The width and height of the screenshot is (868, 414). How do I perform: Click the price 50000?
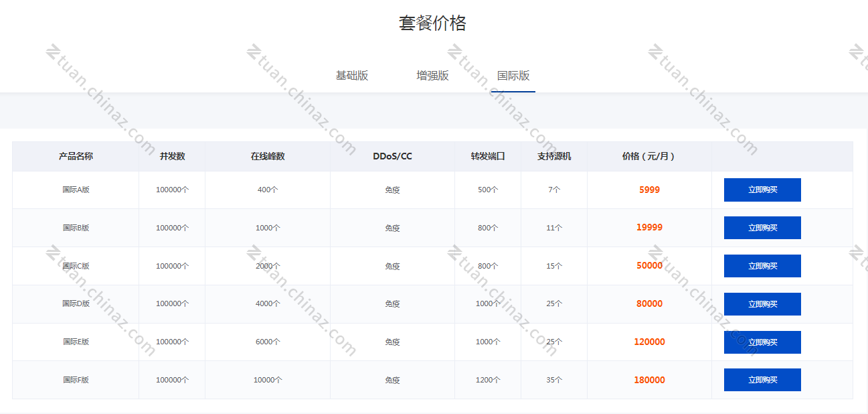(649, 265)
